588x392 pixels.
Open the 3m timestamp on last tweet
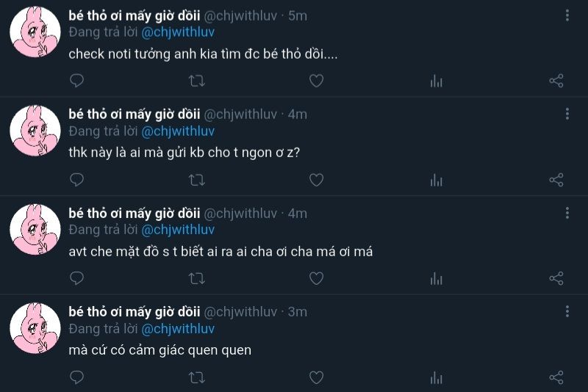(297, 312)
